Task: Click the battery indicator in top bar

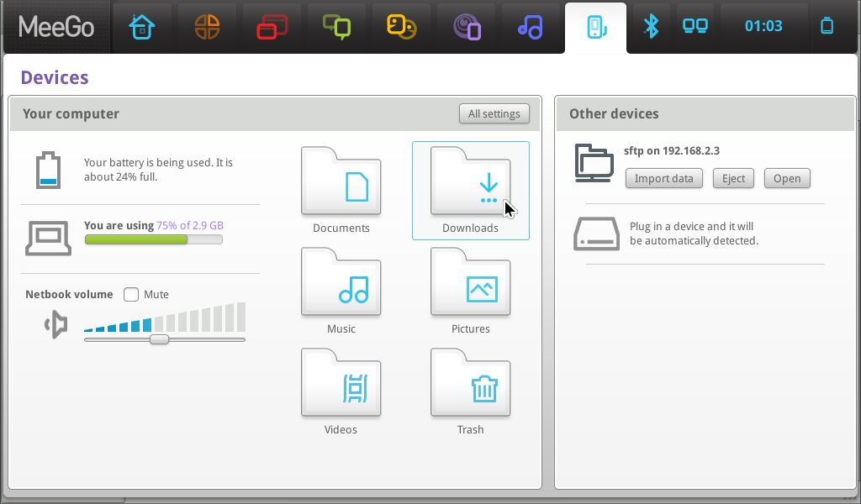Action: click(x=827, y=26)
